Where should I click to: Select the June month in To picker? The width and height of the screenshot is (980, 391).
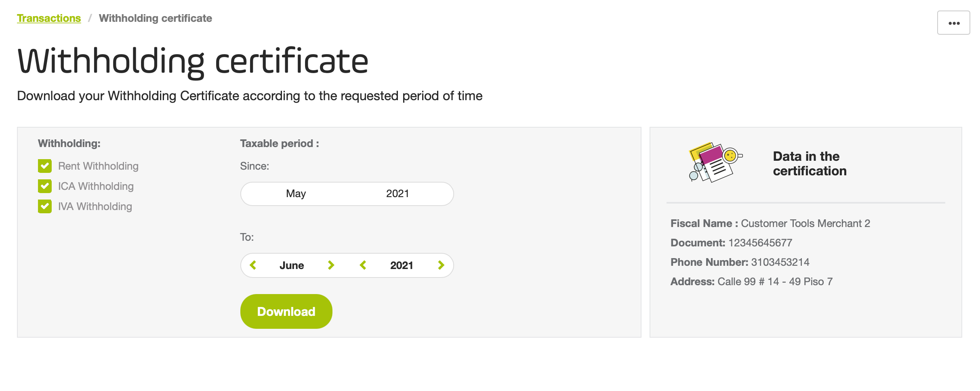tap(292, 265)
